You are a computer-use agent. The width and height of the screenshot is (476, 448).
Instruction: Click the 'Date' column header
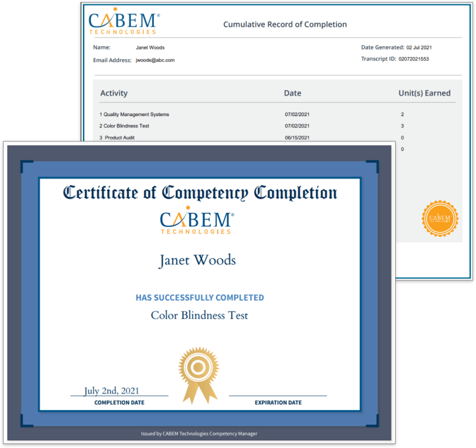(x=293, y=93)
